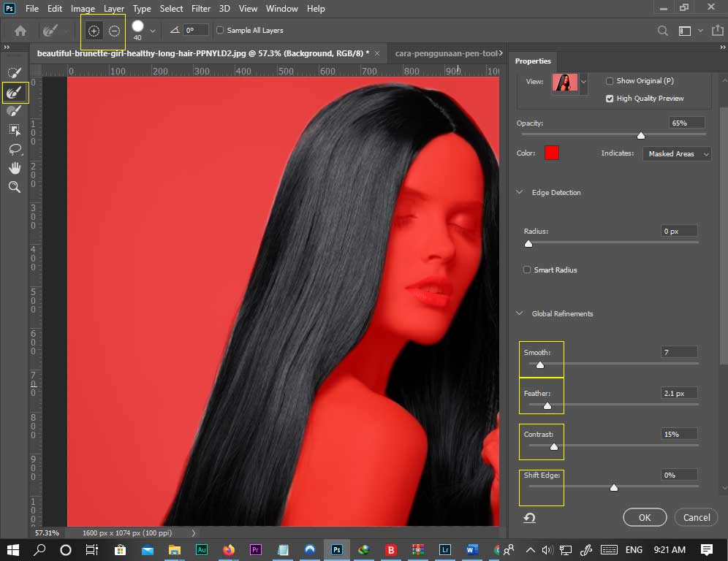Open Windows Start menu

pos(13,550)
